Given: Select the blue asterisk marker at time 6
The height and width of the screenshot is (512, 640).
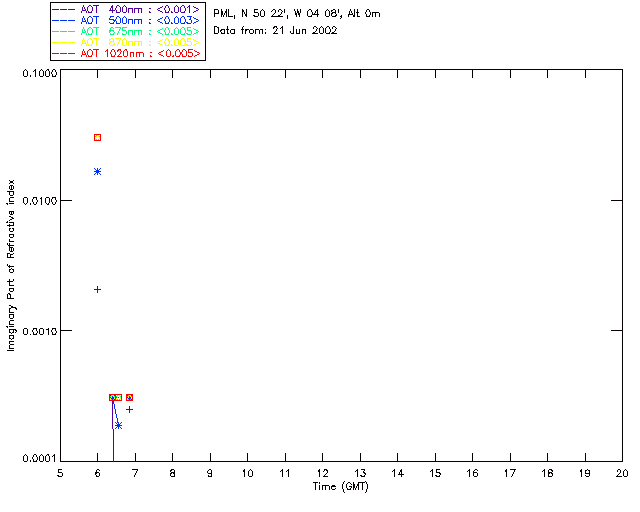Looking at the screenshot, I should point(98,171).
